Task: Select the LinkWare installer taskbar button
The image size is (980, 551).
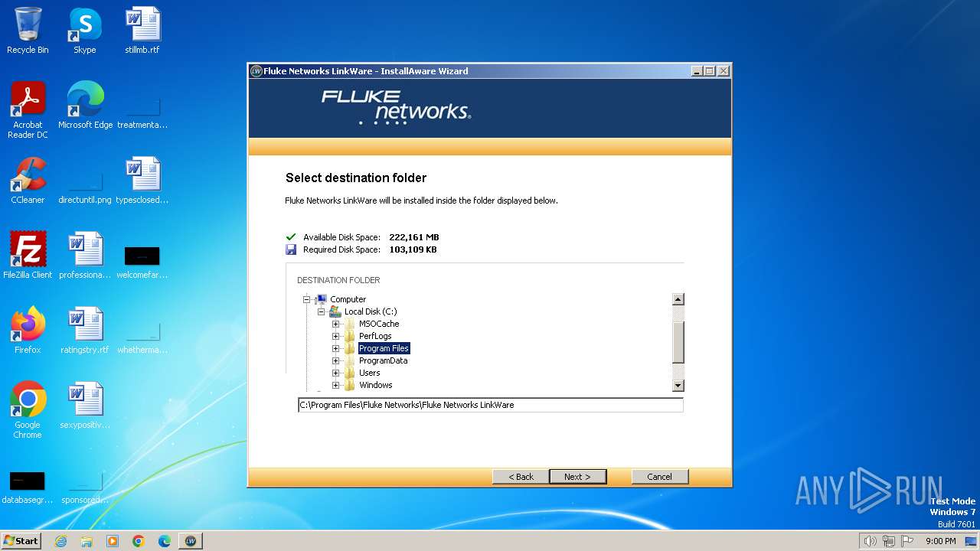Action: pyautogui.click(x=191, y=541)
